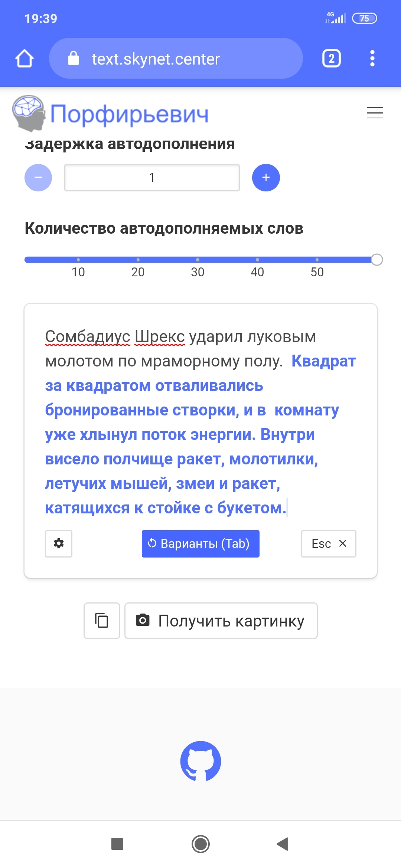The width and height of the screenshot is (401, 868).
Task: Open the tab switcher showing 2 tabs
Action: coord(331,59)
